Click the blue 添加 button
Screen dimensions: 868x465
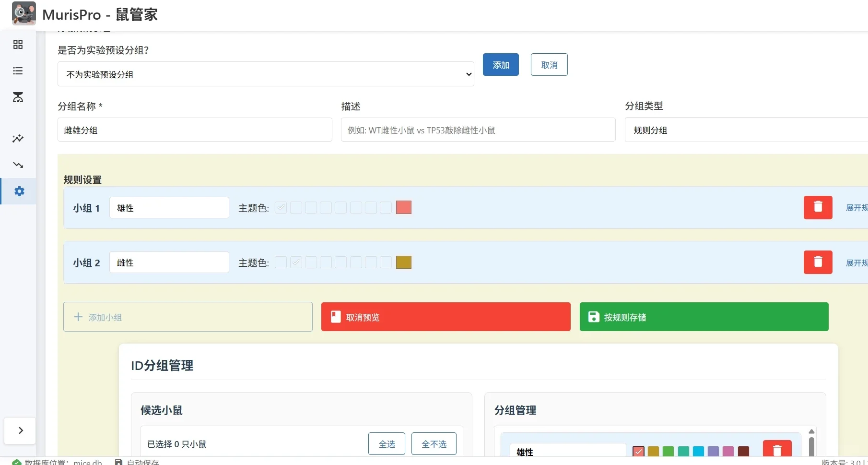click(x=501, y=64)
